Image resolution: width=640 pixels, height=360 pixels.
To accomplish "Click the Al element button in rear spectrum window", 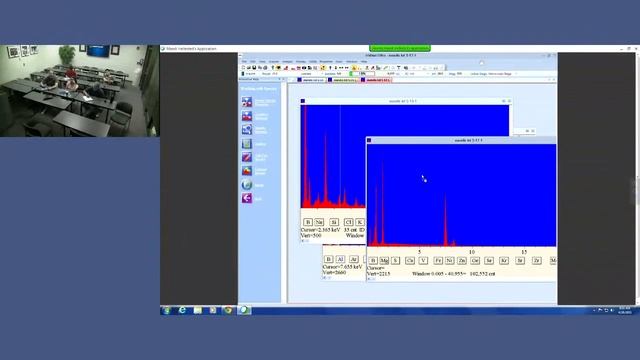I will tap(340, 259).
